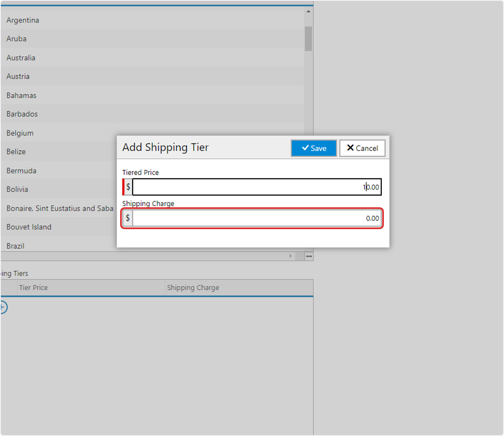The image size is (504, 436).
Task: Select Australia in the country list
Action: coord(152,58)
